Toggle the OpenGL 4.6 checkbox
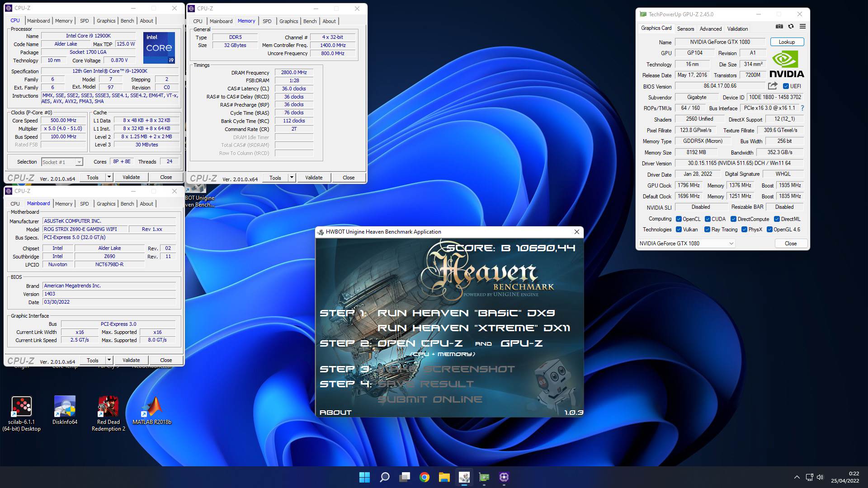This screenshot has height=488, width=868. point(769,230)
